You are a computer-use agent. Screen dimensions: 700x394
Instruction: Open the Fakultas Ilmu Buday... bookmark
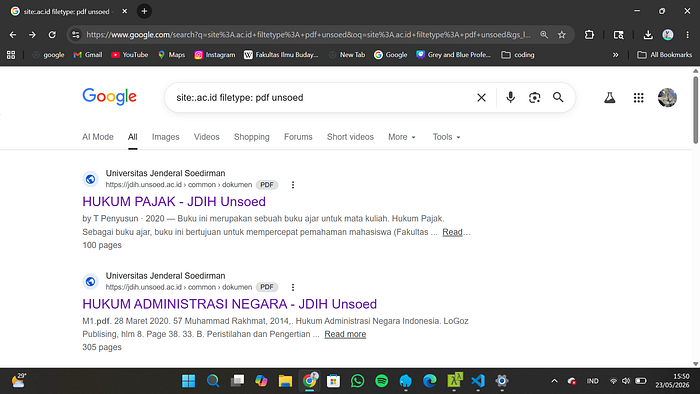(281, 55)
